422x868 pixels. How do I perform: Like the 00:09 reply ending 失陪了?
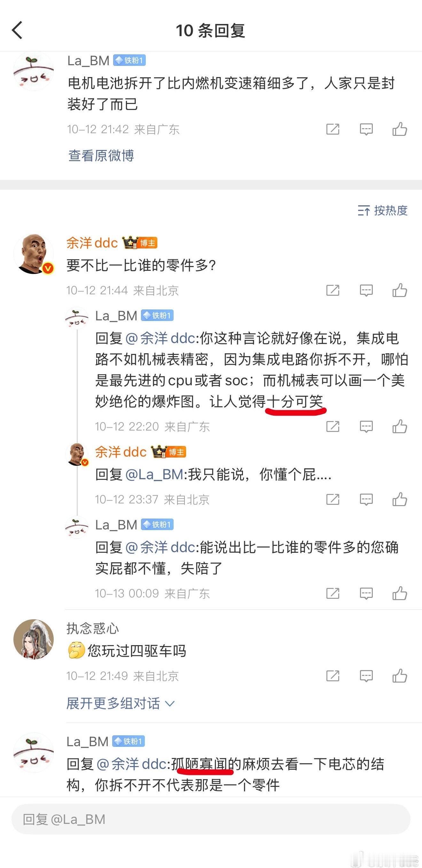[x=400, y=593]
